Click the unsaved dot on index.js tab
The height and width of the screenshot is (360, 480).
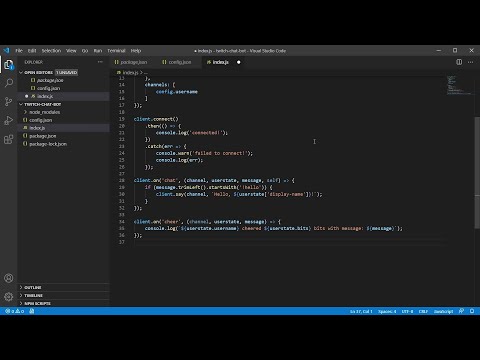click(239, 62)
